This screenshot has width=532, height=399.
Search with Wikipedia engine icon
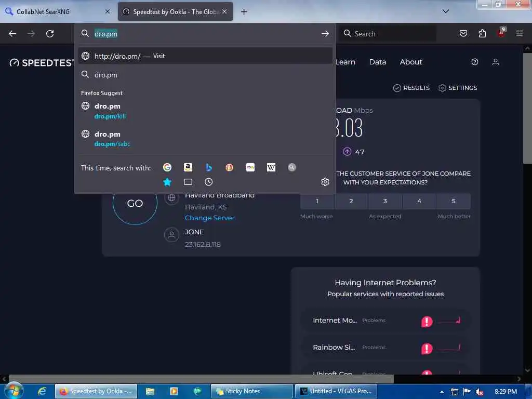click(271, 167)
